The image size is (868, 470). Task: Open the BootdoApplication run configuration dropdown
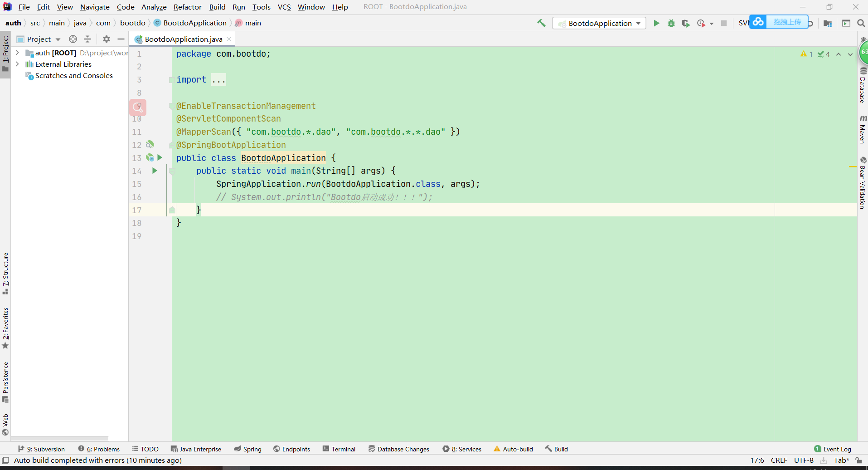coord(599,23)
